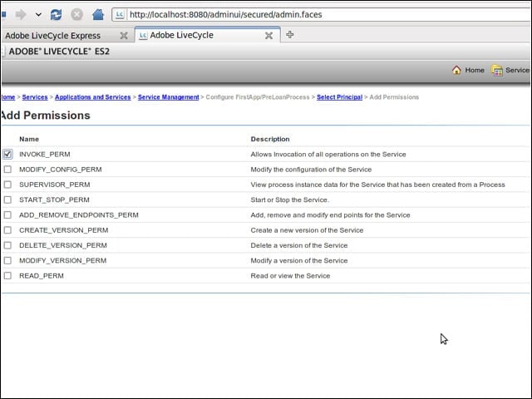Tick the READ_PERM checkbox
The height and width of the screenshot is (399, 532).
pos(7,275)
